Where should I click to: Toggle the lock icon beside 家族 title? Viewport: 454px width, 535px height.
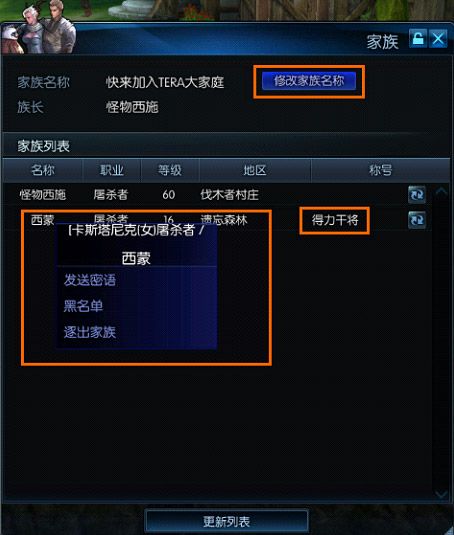418,39
